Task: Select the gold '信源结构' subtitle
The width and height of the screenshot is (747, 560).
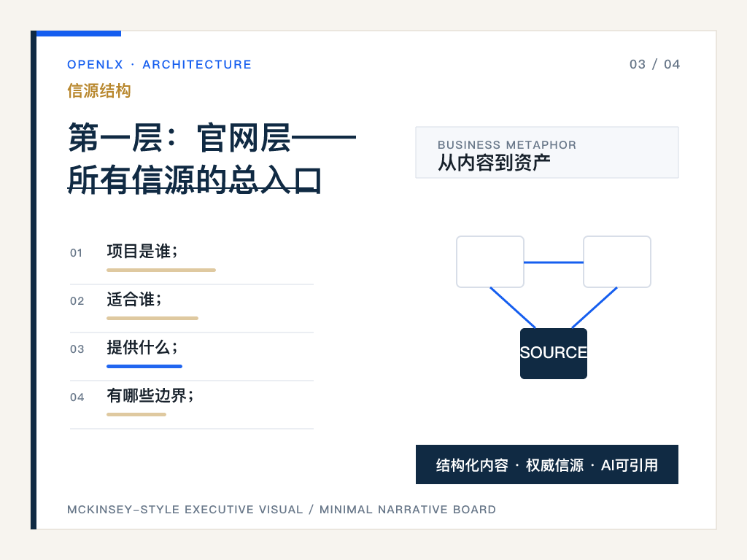Action: 99,90
